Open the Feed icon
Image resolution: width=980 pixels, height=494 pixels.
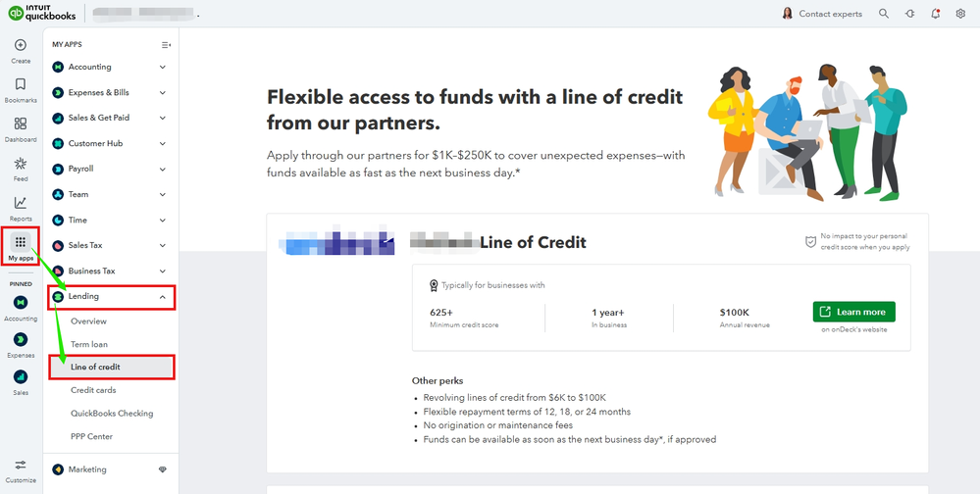coord(21,164)
